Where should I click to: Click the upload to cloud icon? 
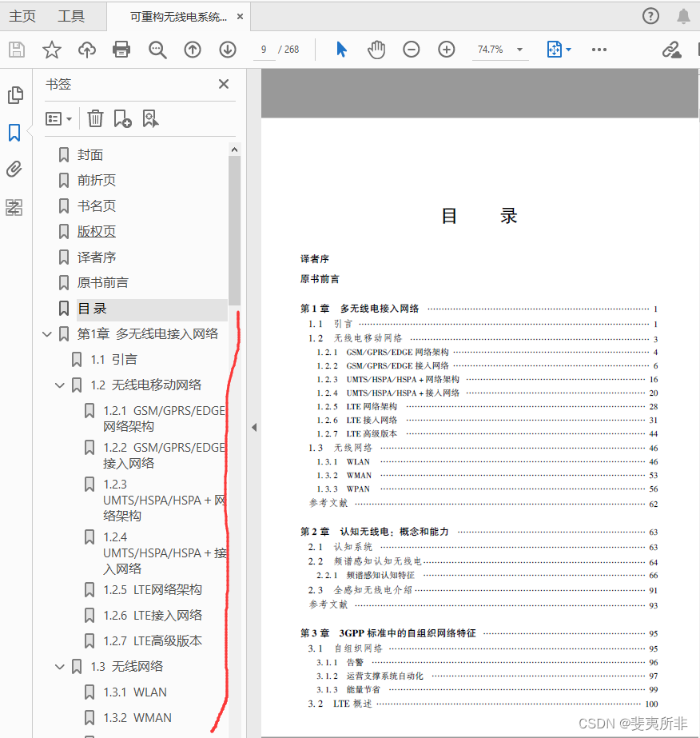coord(86,50)
